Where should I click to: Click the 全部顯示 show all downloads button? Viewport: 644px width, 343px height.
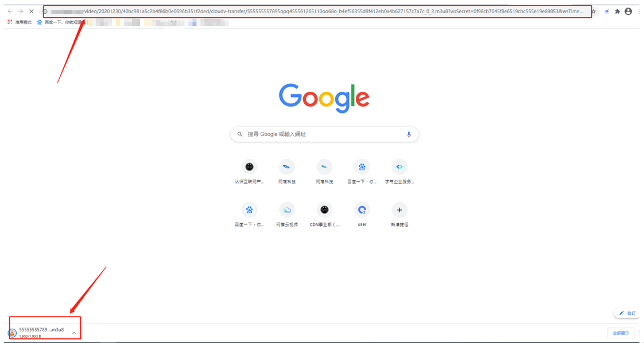click(620, 333)
